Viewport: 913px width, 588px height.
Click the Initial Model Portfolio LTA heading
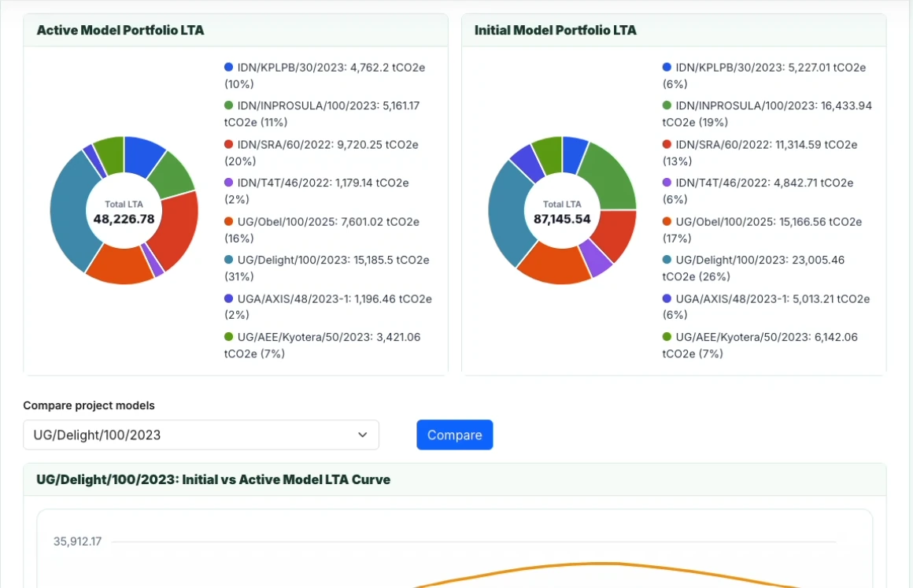click(x=556, y=30)
